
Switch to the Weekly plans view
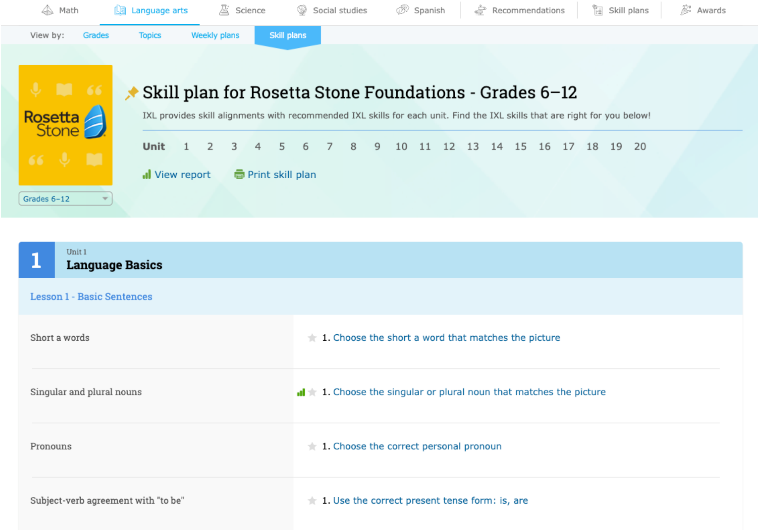[x=215, y=35]
